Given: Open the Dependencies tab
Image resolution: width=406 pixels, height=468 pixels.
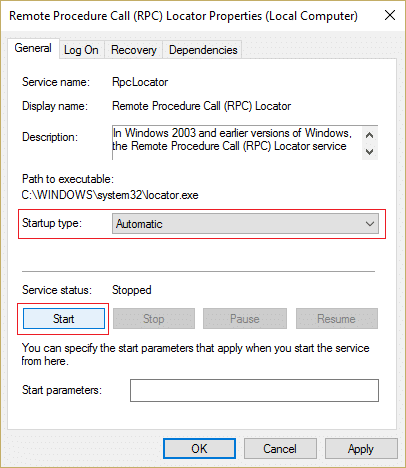Looking at the screenshot, I should (x=203, y=50).
